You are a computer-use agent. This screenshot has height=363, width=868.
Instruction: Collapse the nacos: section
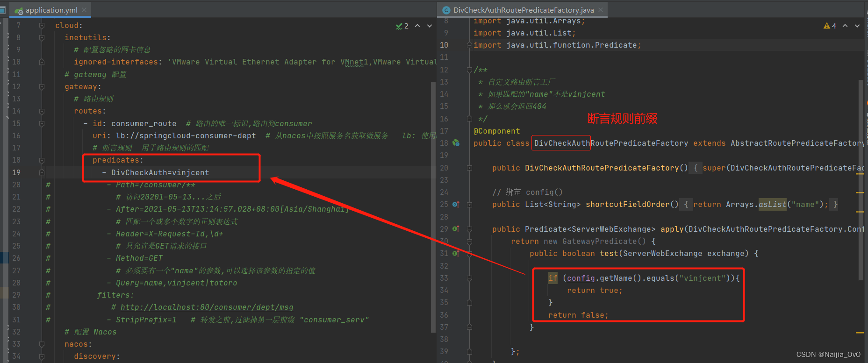tap(42, 344)
